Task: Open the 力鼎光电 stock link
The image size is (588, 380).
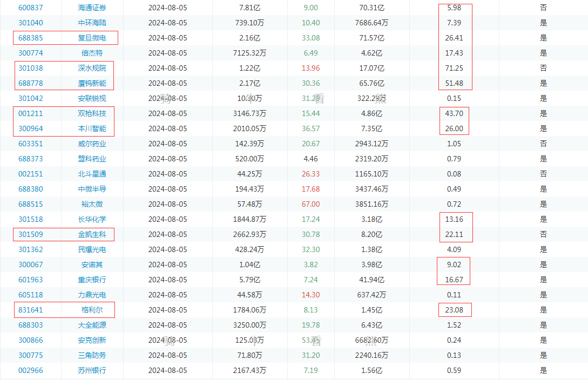Action: [x=92, y=295]
